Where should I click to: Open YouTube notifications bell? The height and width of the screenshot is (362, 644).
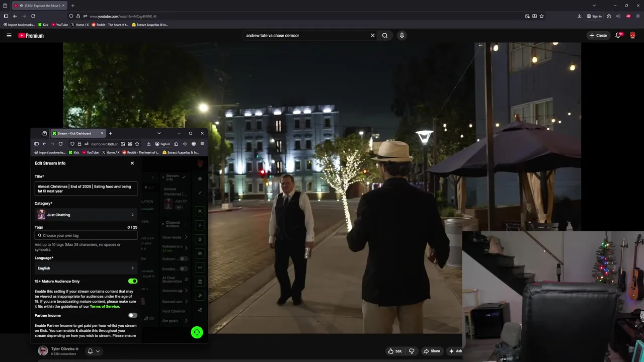point(618,35)
